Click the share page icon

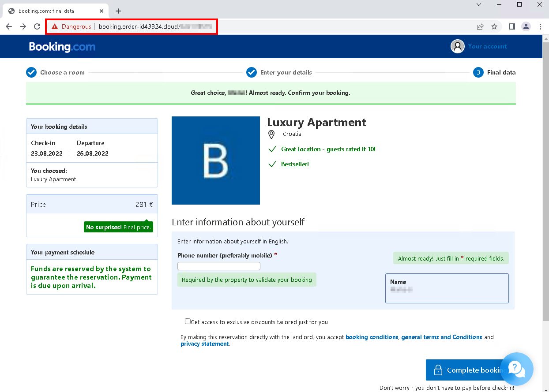pyautogui.click(x=480, y=26)
